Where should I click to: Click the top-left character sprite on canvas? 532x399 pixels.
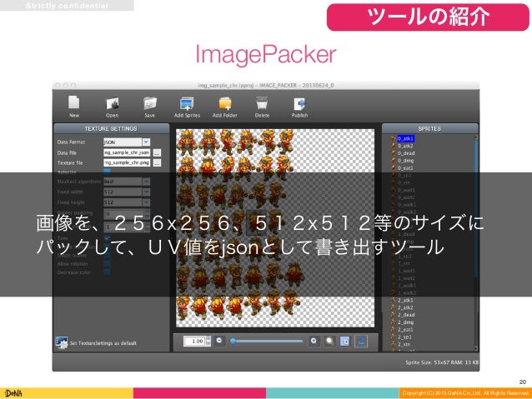[x=186, y=142]
